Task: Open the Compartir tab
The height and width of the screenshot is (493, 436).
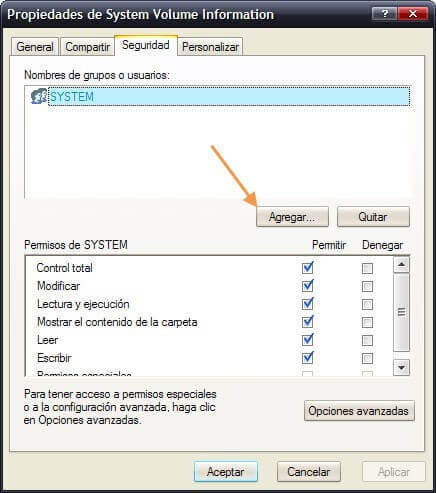Action: 88,47
